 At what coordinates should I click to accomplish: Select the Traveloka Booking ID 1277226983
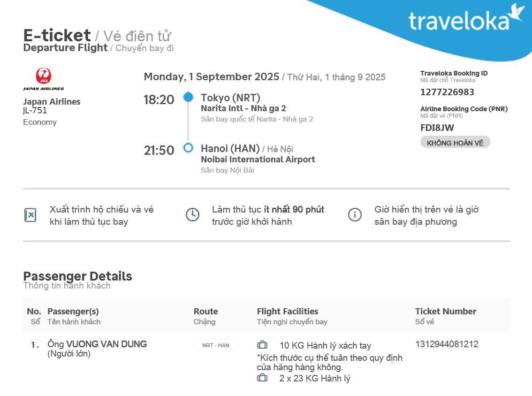pos(447,92)
